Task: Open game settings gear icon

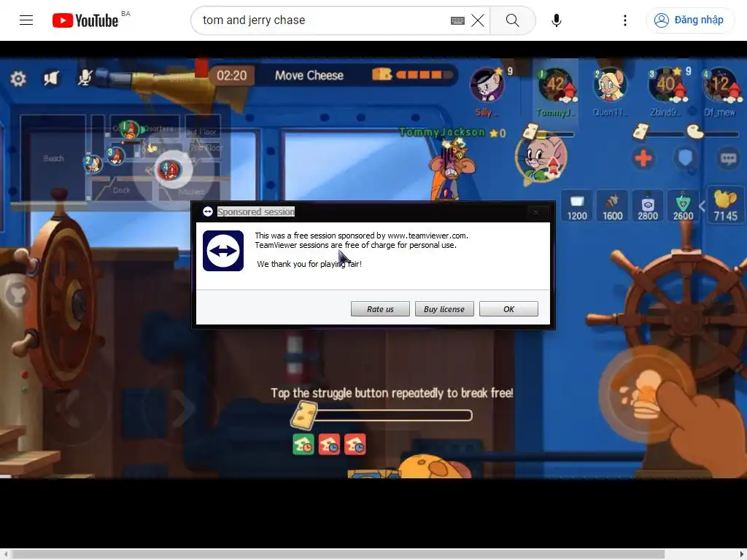Action: (x=18, y=79)
